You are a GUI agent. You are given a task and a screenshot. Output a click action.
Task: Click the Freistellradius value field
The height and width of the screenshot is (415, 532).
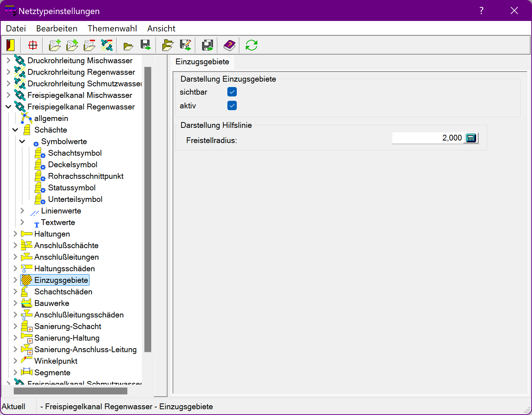[427, 138]
